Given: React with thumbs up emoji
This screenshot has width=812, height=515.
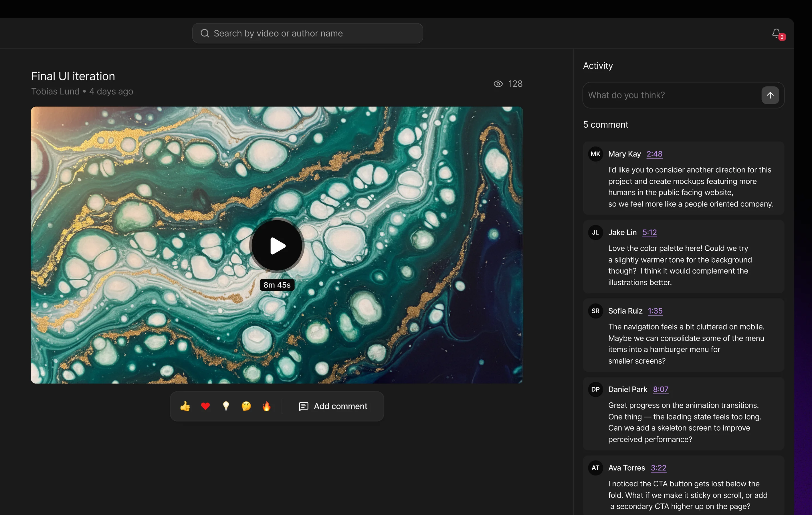Looking at the screenshot, I should tap(185, 406).
